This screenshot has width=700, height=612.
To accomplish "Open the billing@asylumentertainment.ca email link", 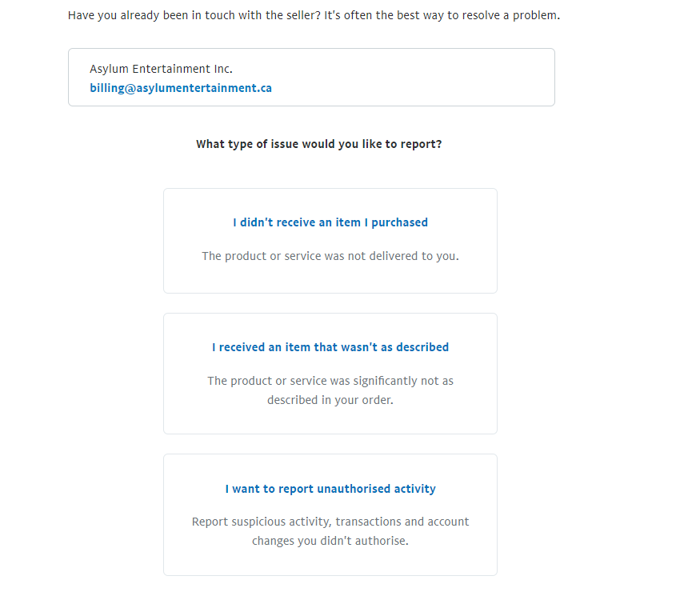I will point(181,88).
